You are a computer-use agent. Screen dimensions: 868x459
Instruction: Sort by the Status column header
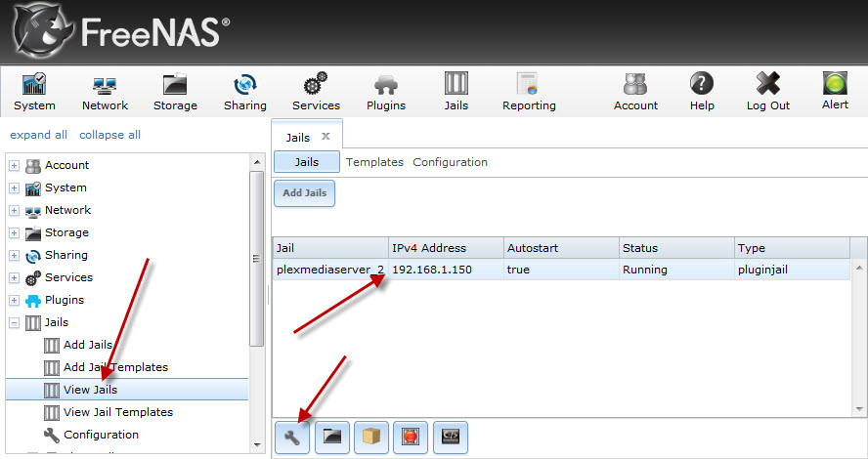pyautogui.click(x=676, y=248)
